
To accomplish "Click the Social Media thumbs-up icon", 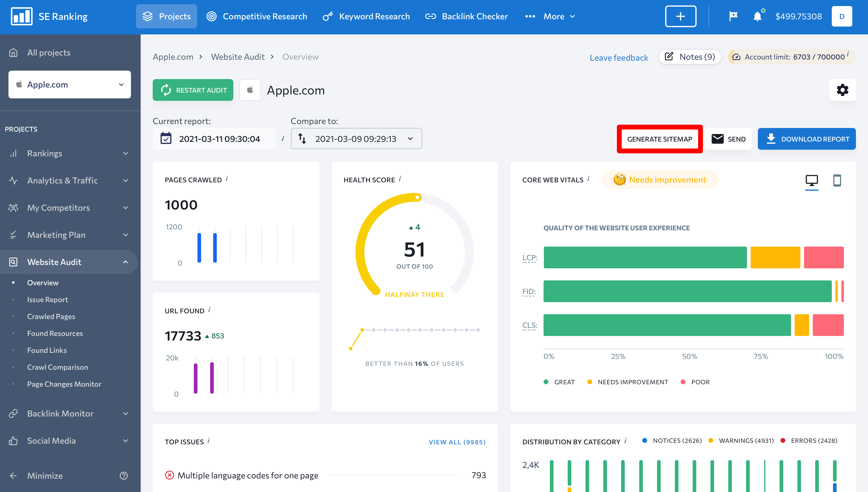I will click(x=13, y=441).
